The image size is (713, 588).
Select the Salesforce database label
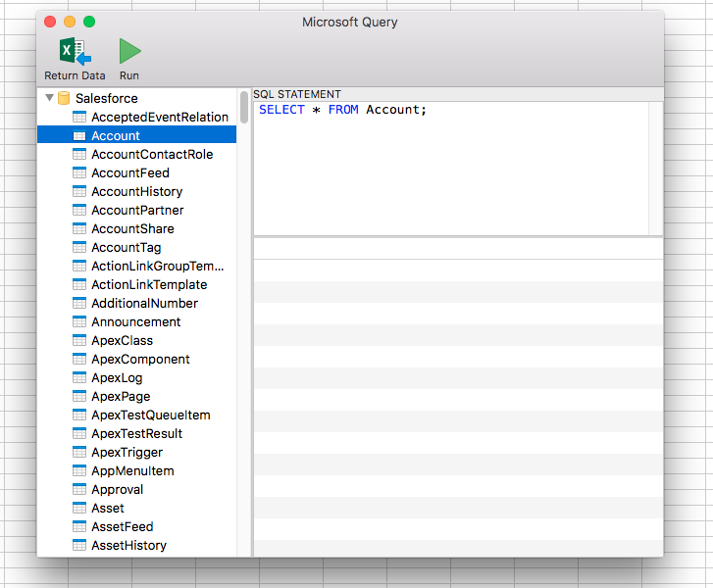click(x=106, y=99)
